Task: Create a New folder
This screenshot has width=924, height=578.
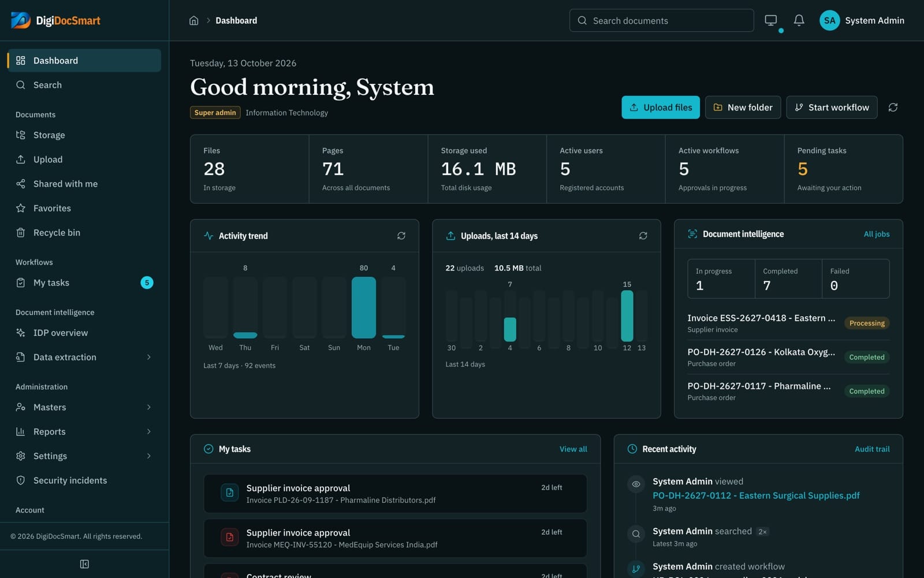Action: 743,108
